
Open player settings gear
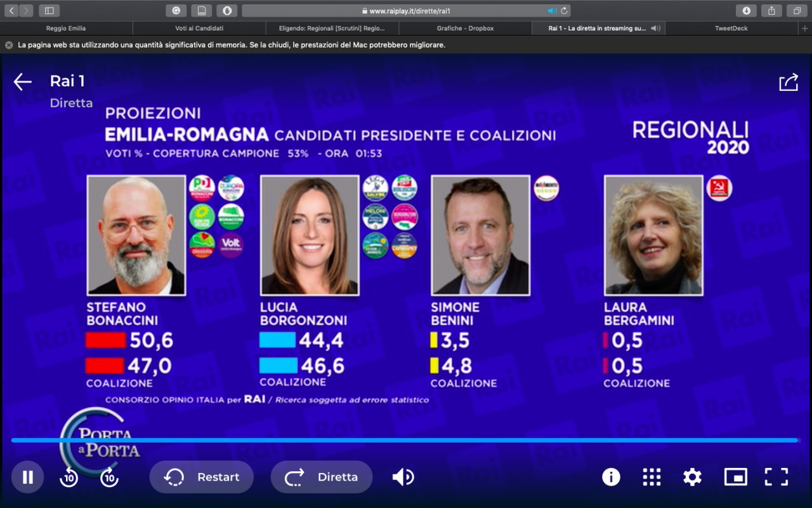[692, 477]
